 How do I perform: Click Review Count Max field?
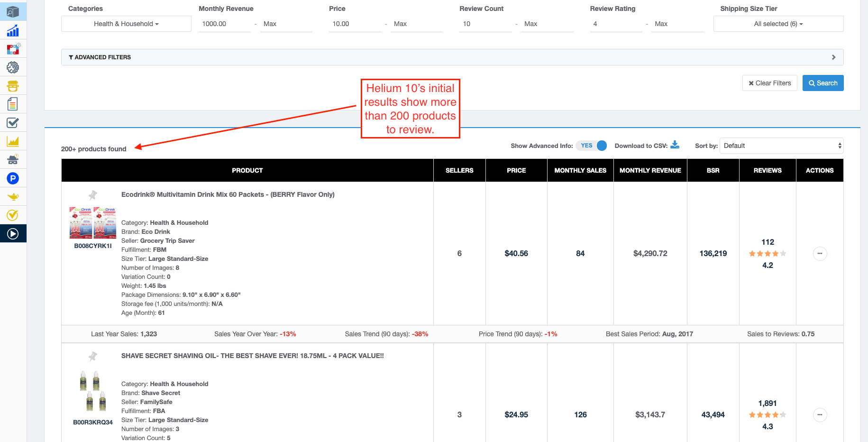tap(547, 24)
